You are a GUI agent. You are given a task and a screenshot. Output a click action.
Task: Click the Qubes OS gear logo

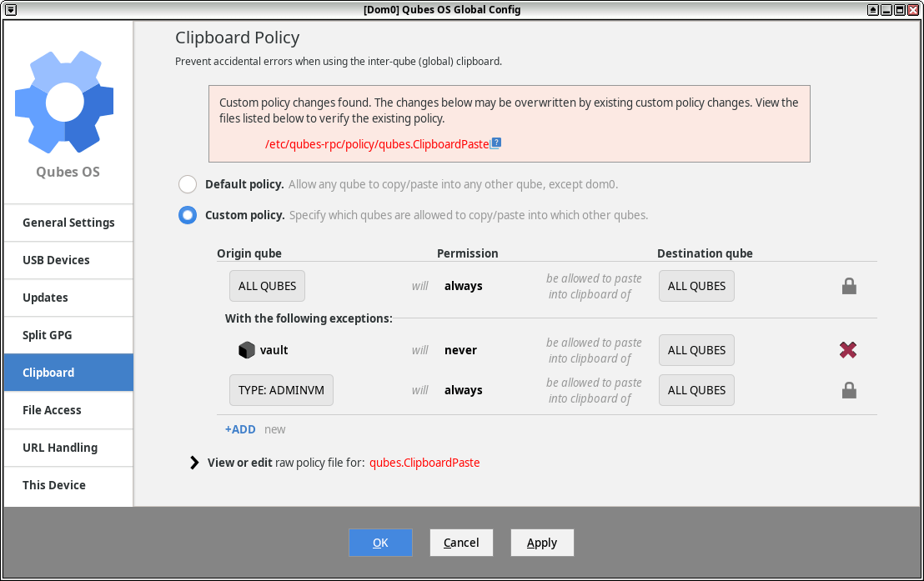point(64,100)
